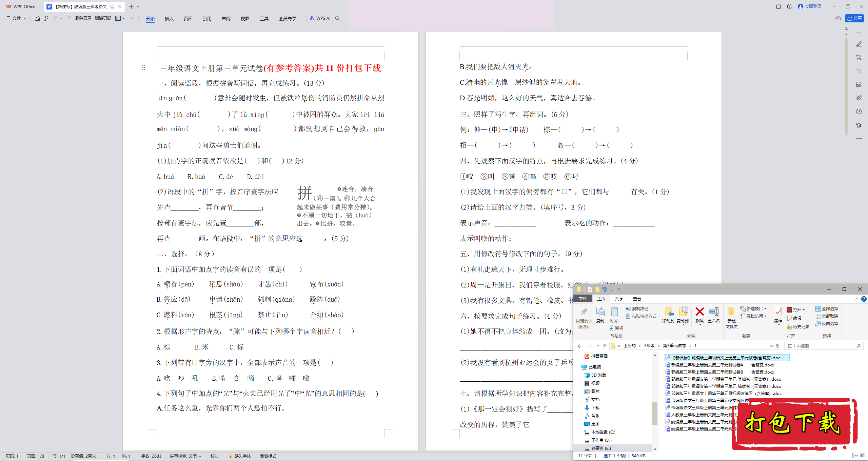
Task: Click Explorer's up-directory arrow
Action: 605,346
